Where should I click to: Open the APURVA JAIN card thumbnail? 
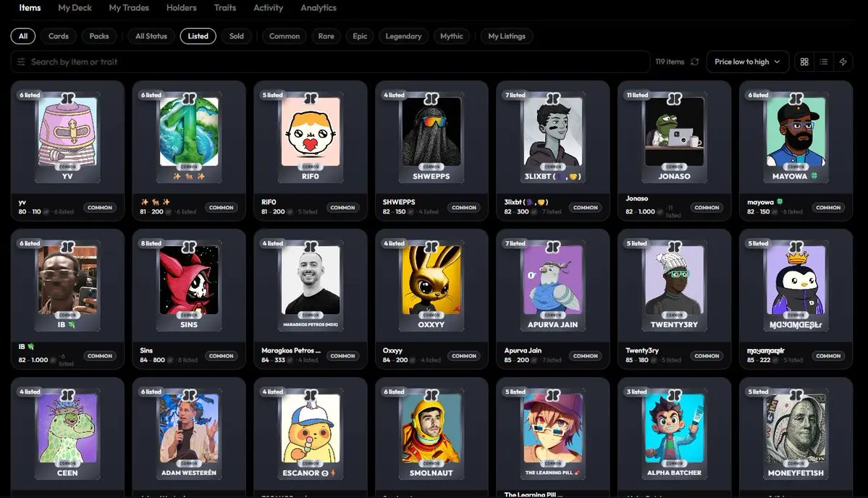coord(553,286)
